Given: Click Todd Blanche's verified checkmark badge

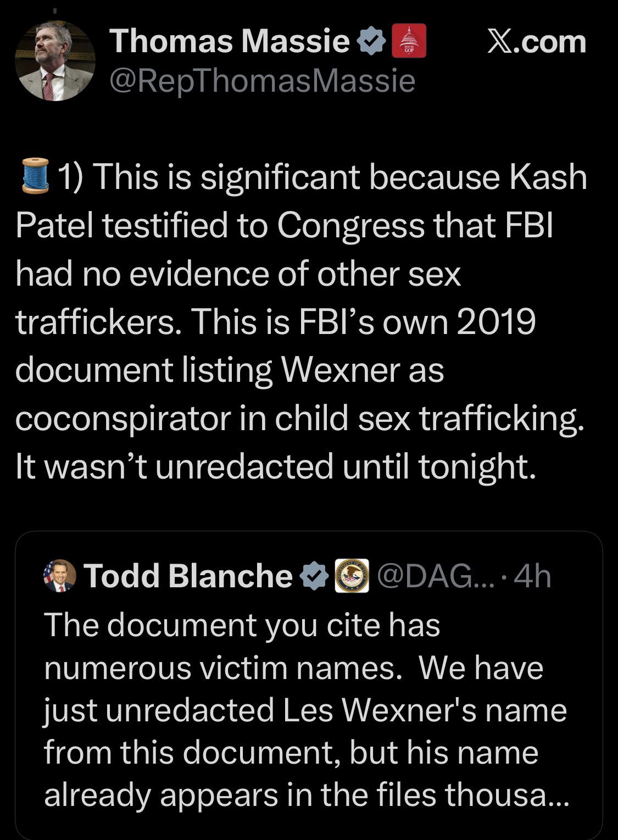Looking at the screenshot, I should click(314, 576).
